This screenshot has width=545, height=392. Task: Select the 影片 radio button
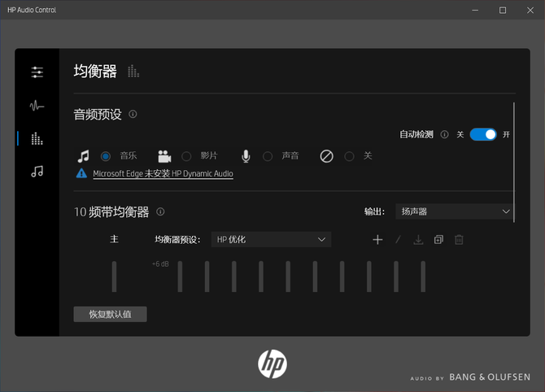coord(186,156)
